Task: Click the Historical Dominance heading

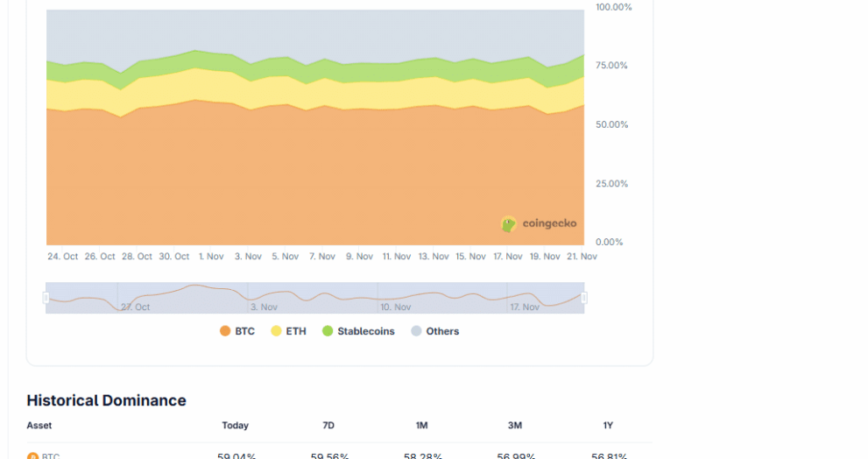Action: point(106,400)
